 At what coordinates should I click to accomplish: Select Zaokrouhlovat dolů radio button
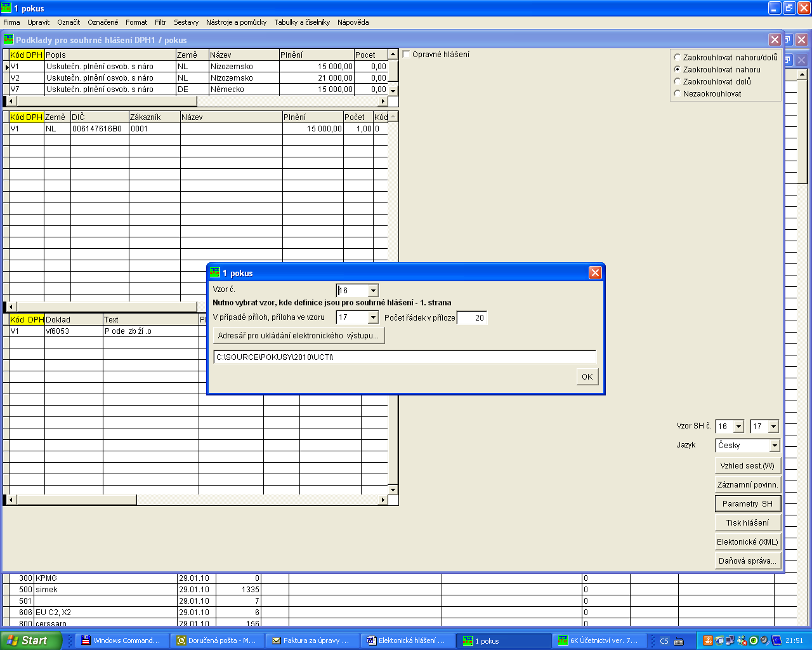(x=678, y=81)
